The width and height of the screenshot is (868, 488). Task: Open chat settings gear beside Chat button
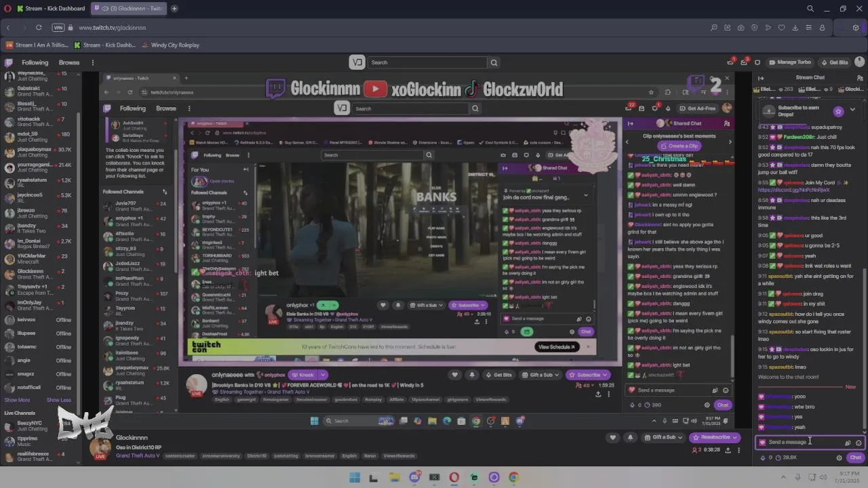pyautogui.click(x=839, y=457)
